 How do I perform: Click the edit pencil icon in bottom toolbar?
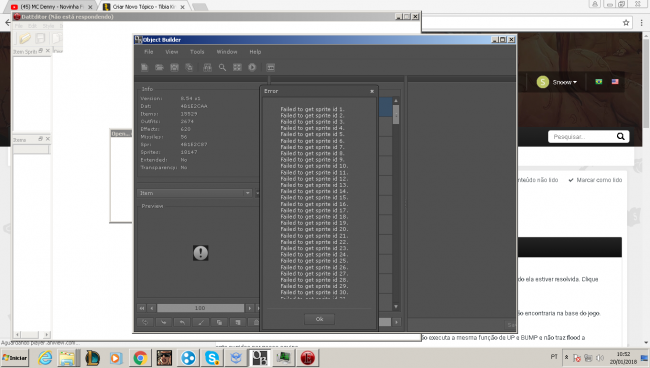[201, 322]
